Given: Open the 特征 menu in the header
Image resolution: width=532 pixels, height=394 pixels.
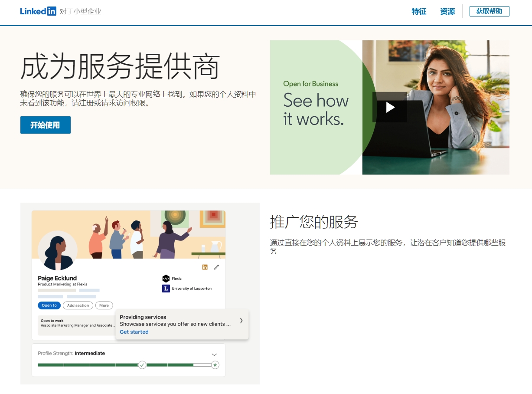Looking at the screenshot, I should click(x=419, y=12).
